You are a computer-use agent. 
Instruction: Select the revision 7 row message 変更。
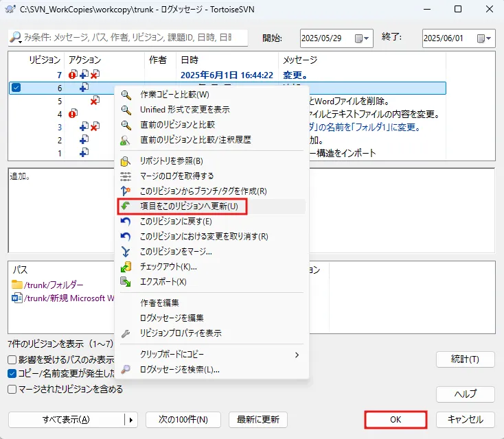coord(295,75)
